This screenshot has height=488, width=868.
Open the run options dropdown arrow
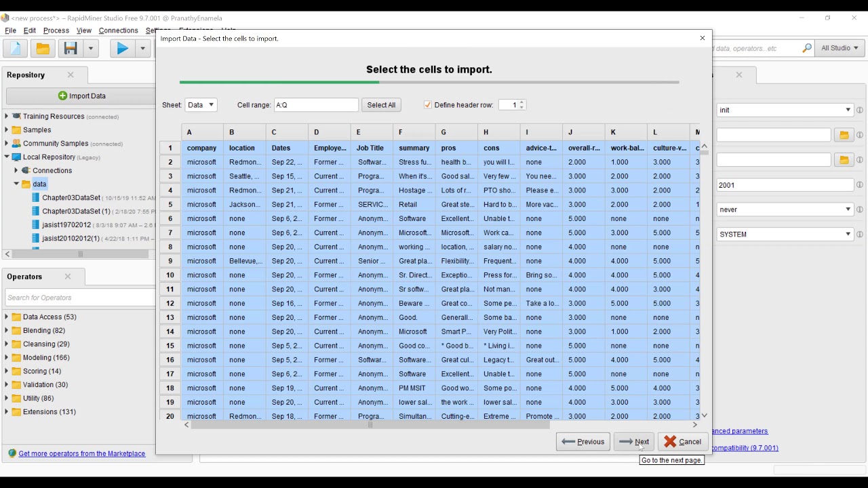[x=142, y=48]
